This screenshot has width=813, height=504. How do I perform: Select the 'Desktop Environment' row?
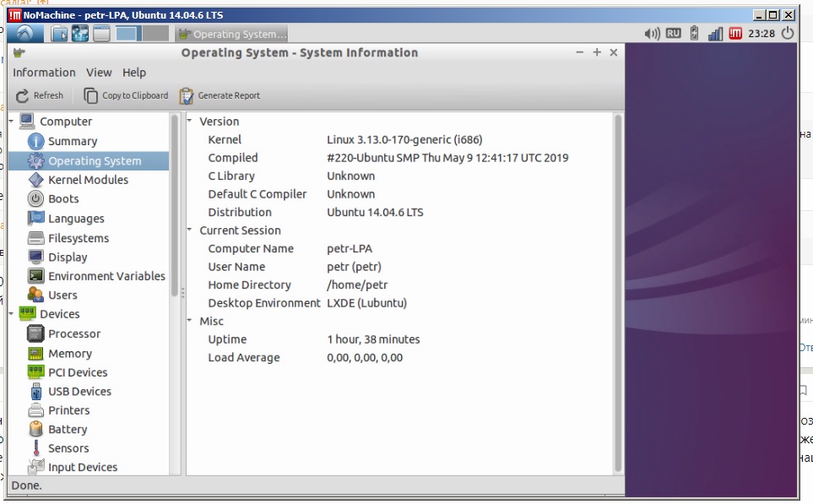(x=399, y=303)
